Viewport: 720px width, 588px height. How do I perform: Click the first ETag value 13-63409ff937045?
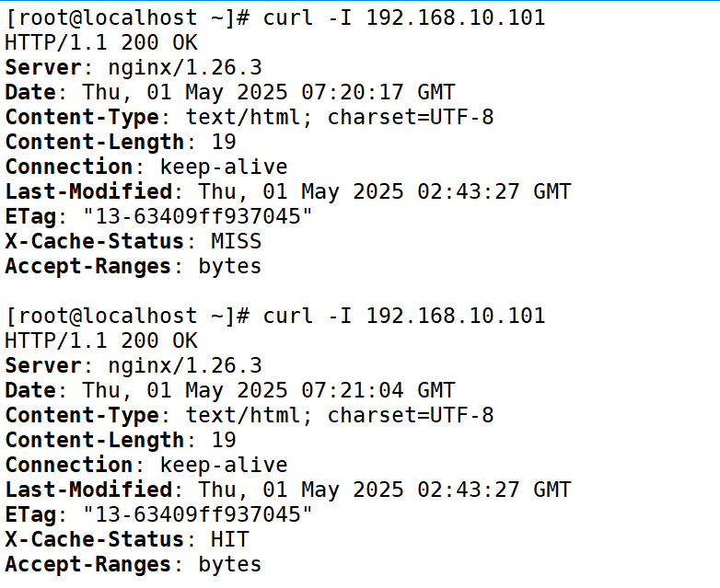(x=197, y=216)
